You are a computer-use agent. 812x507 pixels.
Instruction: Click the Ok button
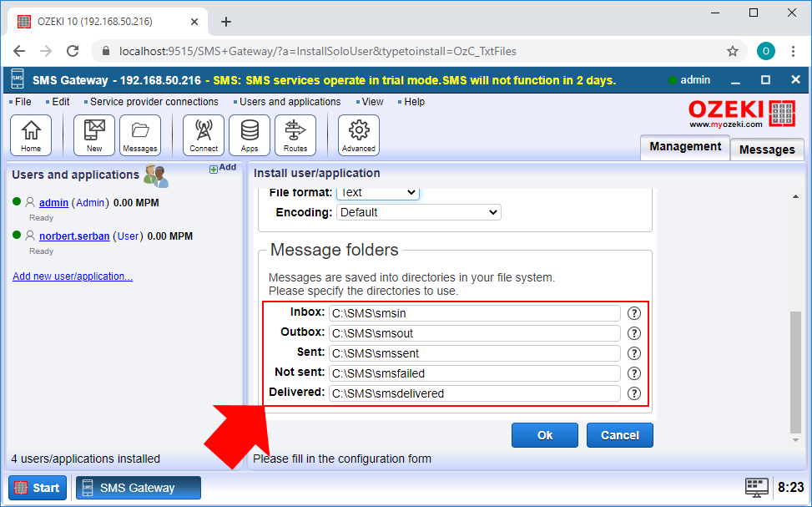545,435
